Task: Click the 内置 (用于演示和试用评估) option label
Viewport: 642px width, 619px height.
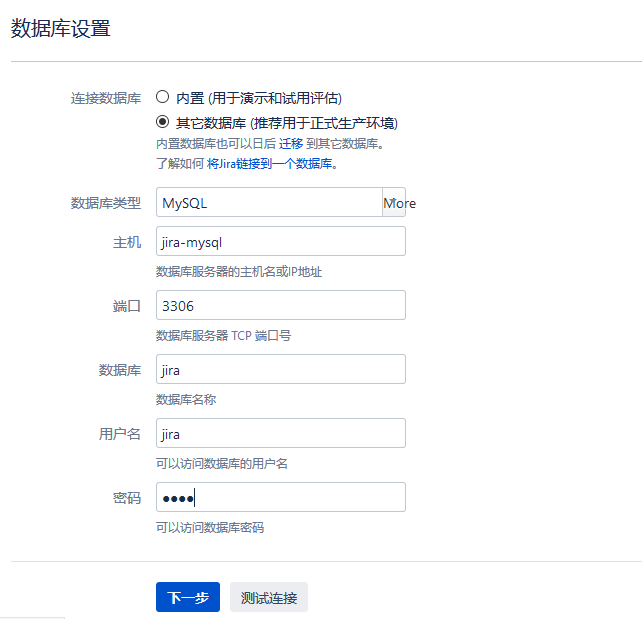Action: pos(259,98)
